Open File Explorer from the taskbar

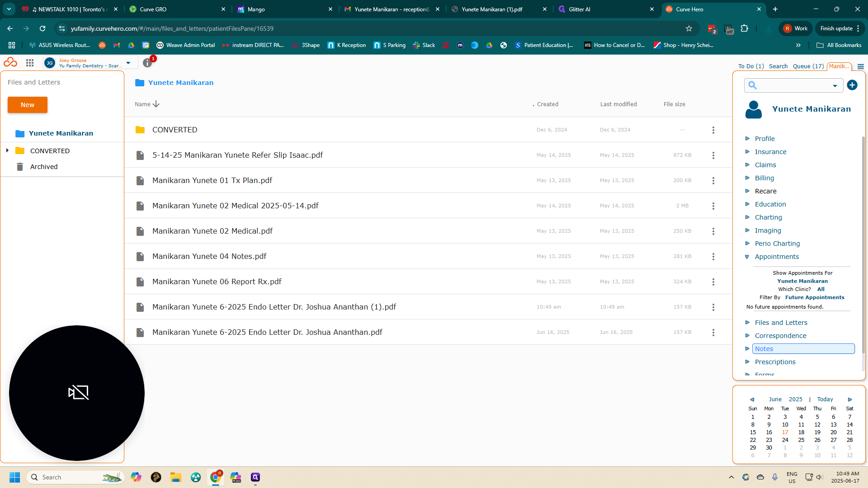pyautogui.click(x=176, y=477)
